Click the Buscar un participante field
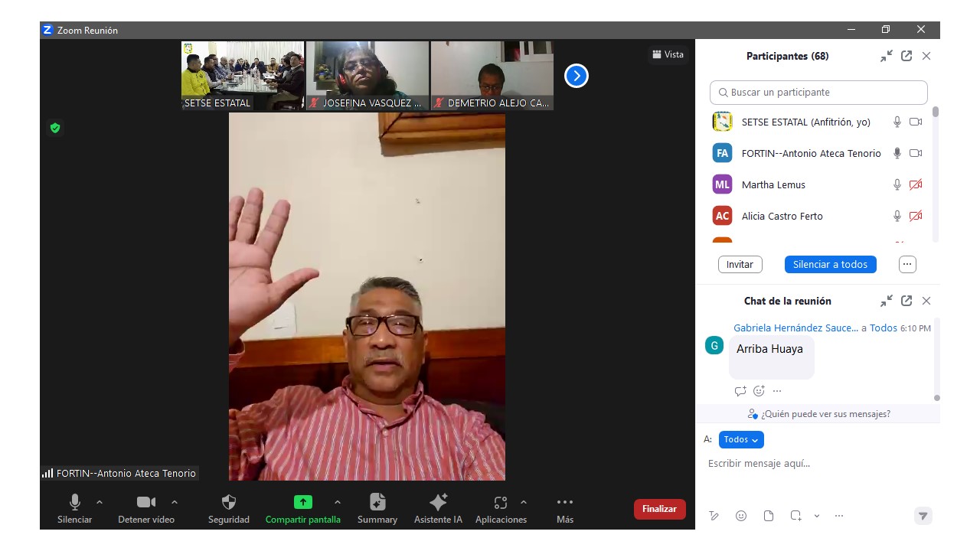This screenshot has height=551, width=980. [x=818, y=92]
